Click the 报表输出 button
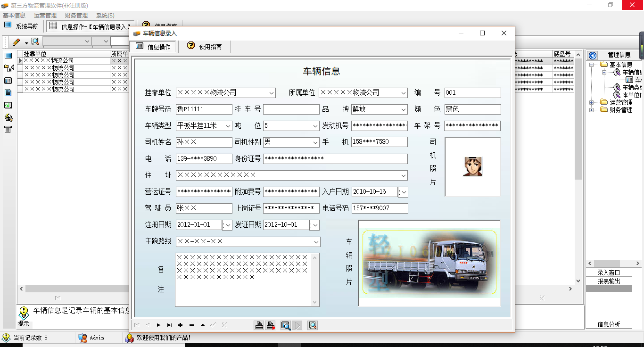The width and height of the screenshot is (644, 347). point(609,281)
